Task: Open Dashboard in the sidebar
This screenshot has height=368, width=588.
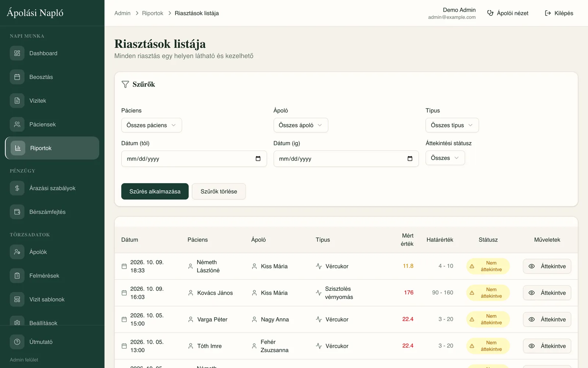Action: point(52,53)
